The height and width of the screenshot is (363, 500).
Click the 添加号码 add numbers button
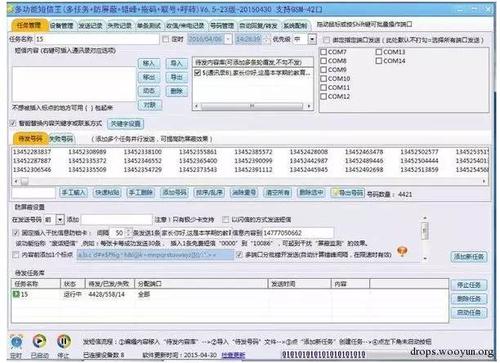[x=174, y=192]
